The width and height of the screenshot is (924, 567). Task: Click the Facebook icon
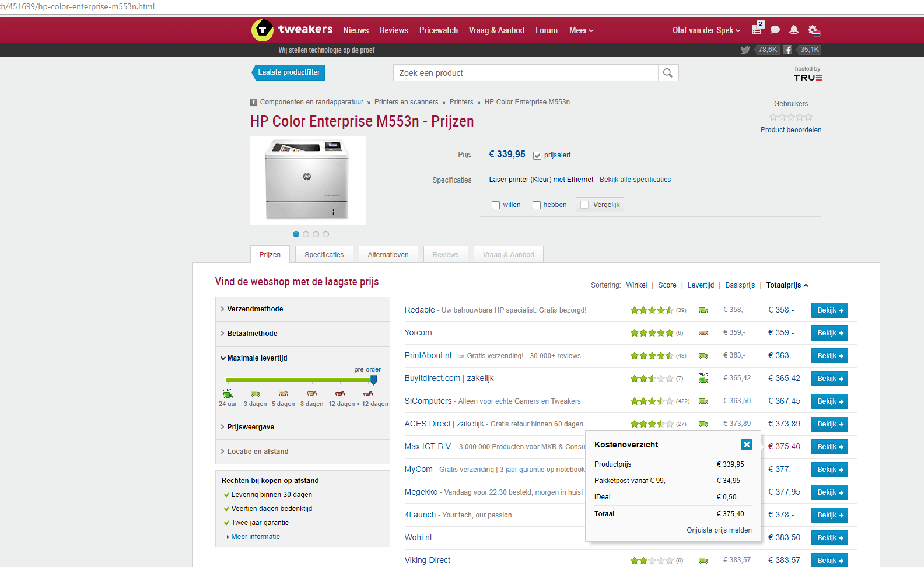click(787, 50)
